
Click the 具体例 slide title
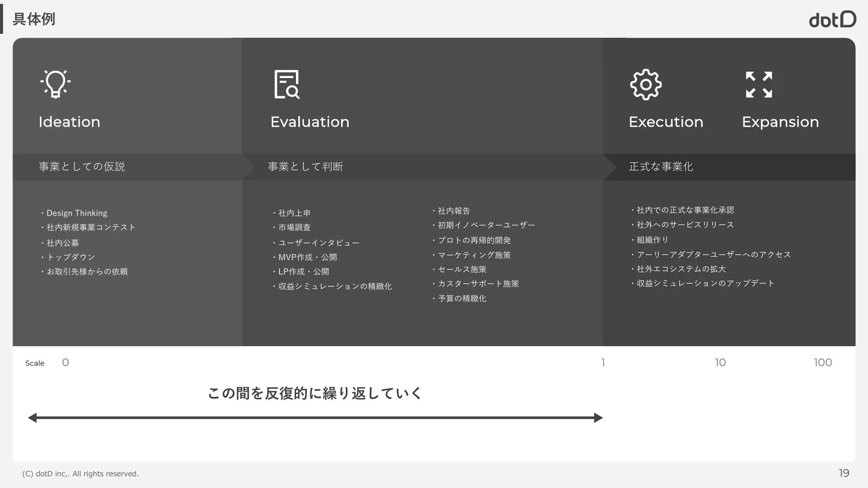point(34,19)
